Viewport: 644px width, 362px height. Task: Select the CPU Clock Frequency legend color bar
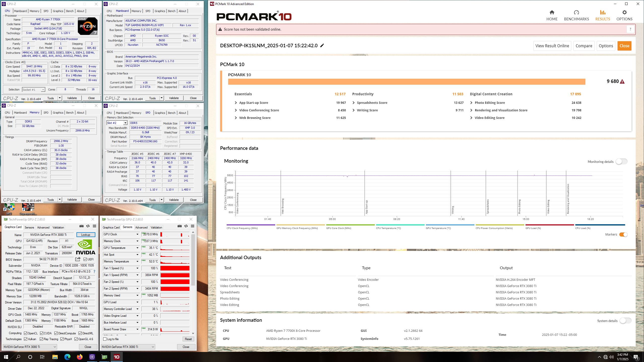[x=251, y=225]
